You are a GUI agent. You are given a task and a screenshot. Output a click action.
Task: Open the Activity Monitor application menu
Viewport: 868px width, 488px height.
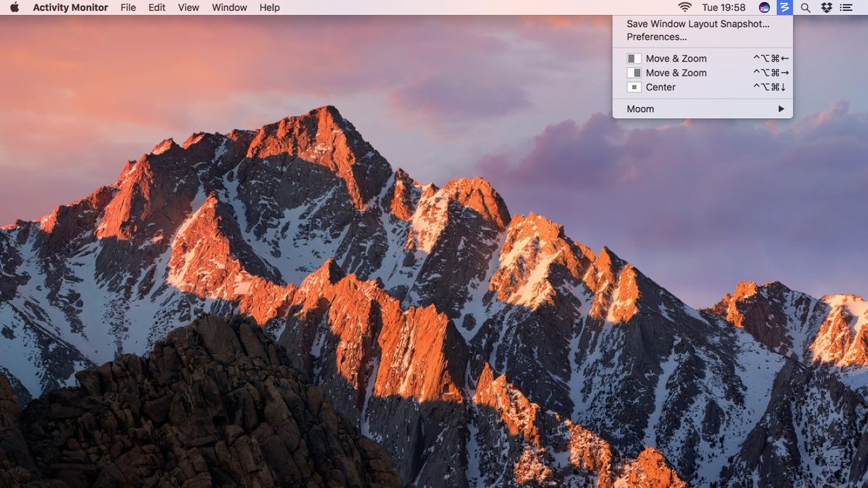click(x=69, y=7)
